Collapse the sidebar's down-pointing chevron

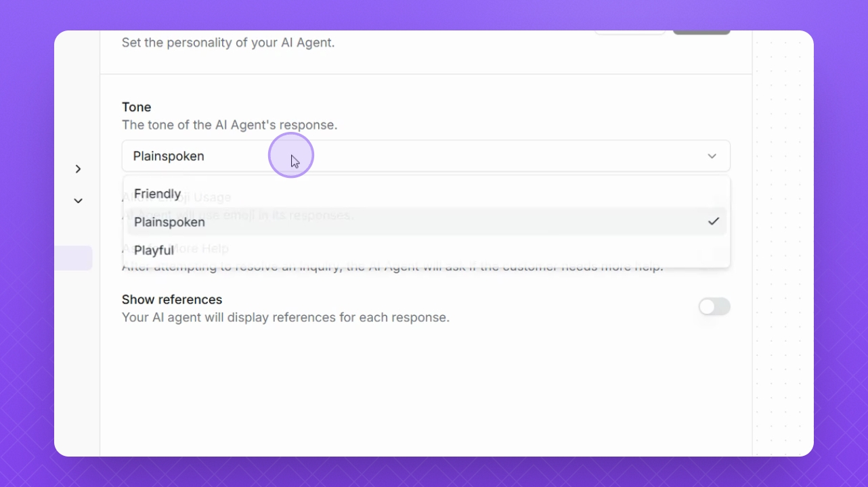[79, 201]
